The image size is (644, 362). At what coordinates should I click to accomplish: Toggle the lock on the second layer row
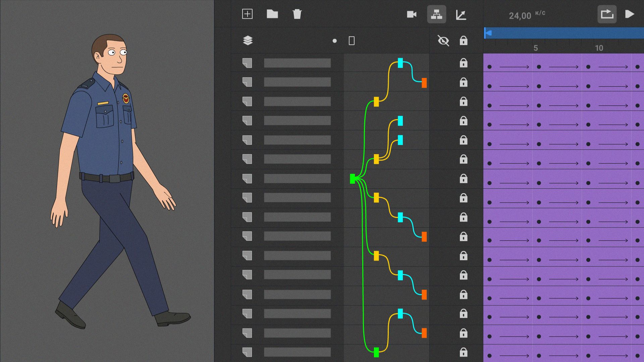point(463,82)
